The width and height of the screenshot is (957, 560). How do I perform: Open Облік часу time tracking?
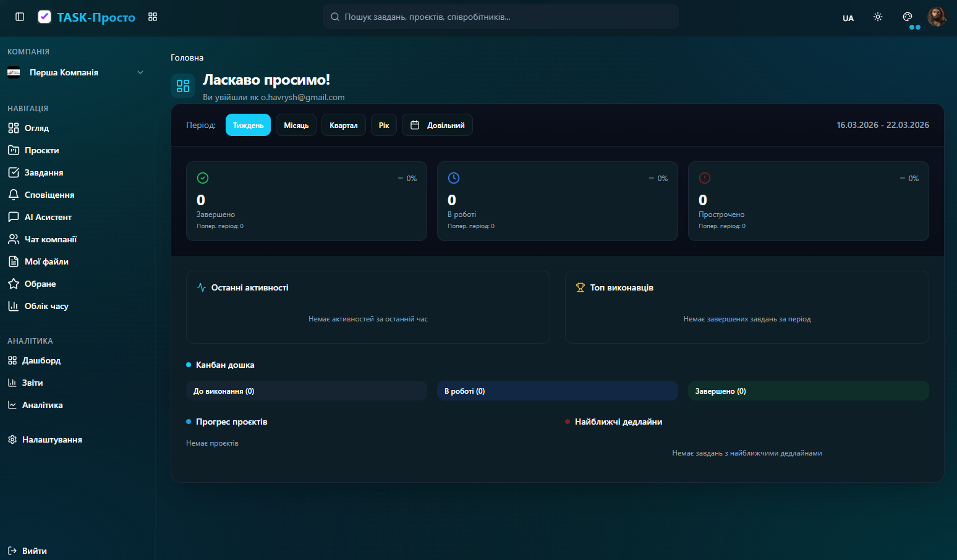coord(46,306)
